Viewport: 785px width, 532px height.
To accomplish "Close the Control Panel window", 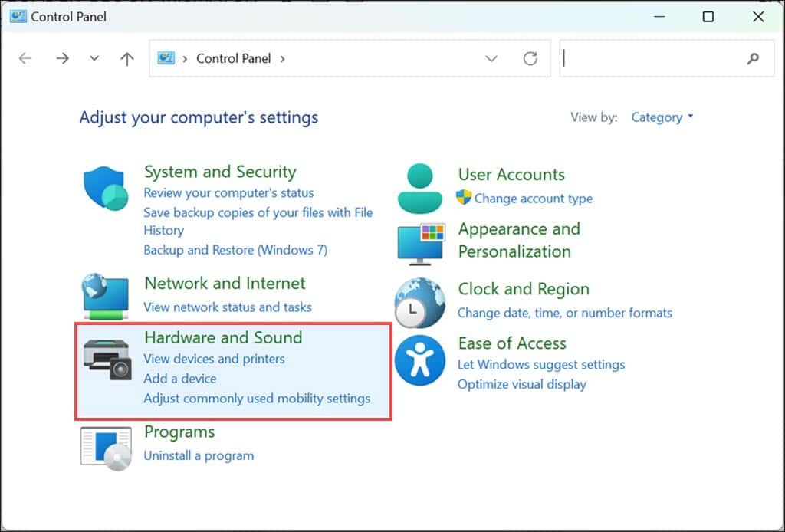I will 758,17.
